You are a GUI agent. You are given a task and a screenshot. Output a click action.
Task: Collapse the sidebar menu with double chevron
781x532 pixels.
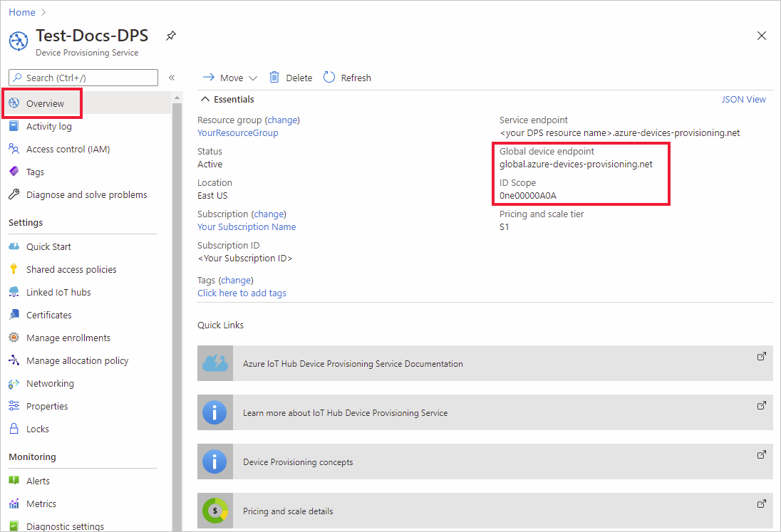click(x=172, y=78)
